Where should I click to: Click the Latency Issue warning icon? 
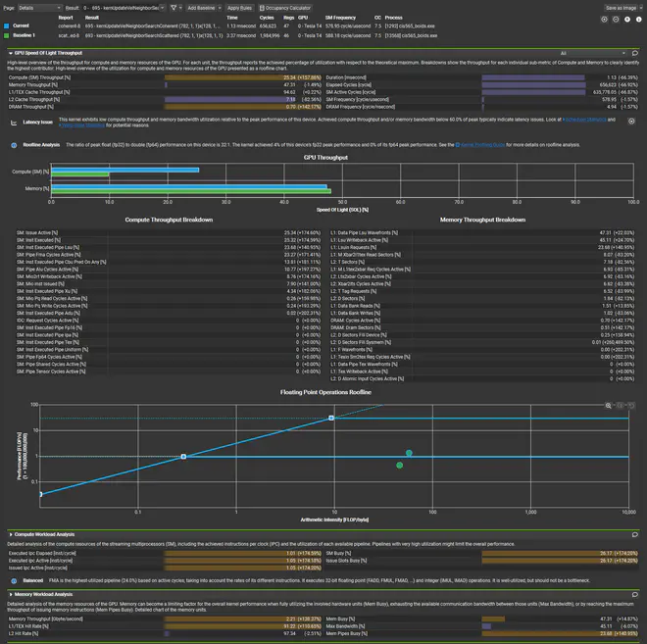tap(14, 123)
